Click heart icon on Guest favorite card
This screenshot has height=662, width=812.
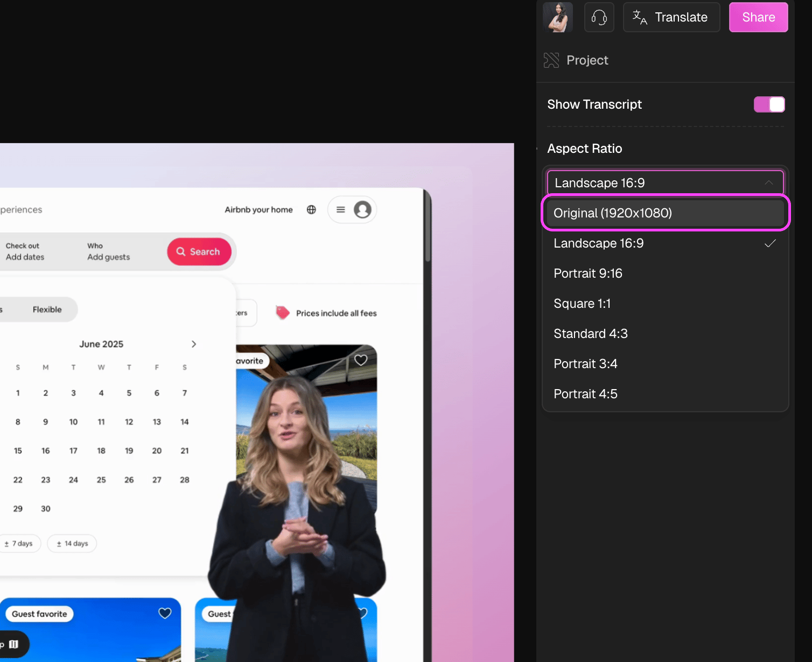point(165,613)
